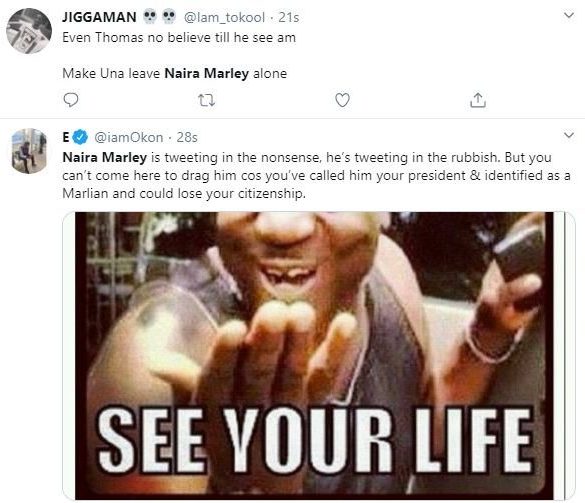Expand options chevron on @iamOkon tweet
585x503 pixels.
(x=569, y=135)
